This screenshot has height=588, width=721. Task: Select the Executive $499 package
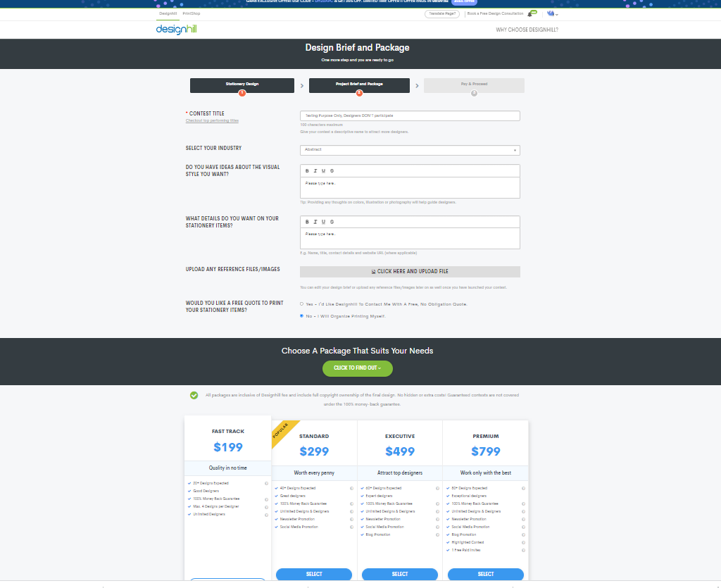click(400, 574)
